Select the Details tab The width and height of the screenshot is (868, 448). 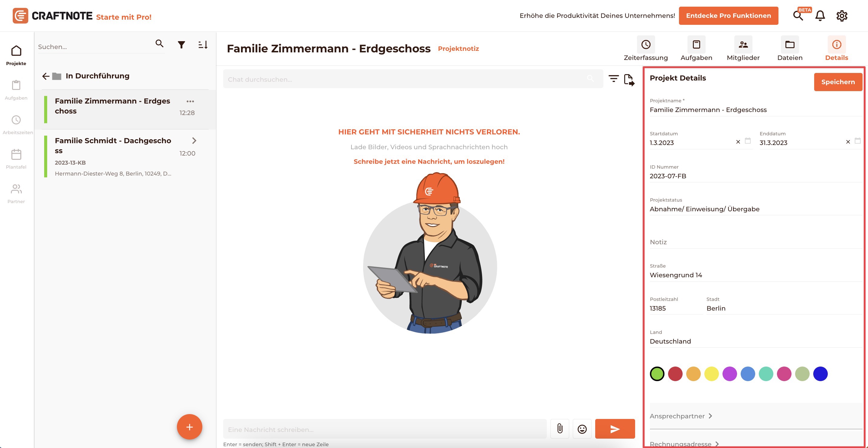[836, 49]
